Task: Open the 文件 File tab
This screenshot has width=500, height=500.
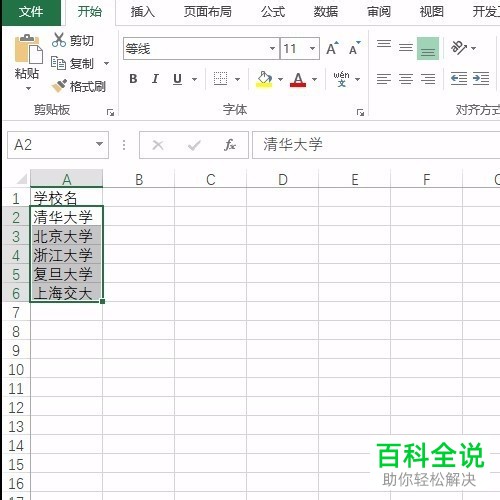Action: [31, 12]
